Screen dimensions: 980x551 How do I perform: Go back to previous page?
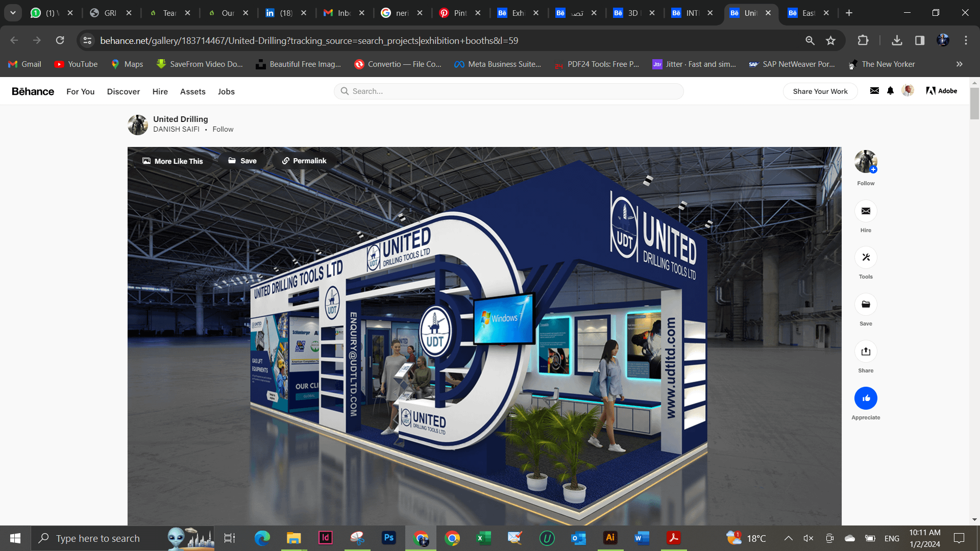pos(14,40)
